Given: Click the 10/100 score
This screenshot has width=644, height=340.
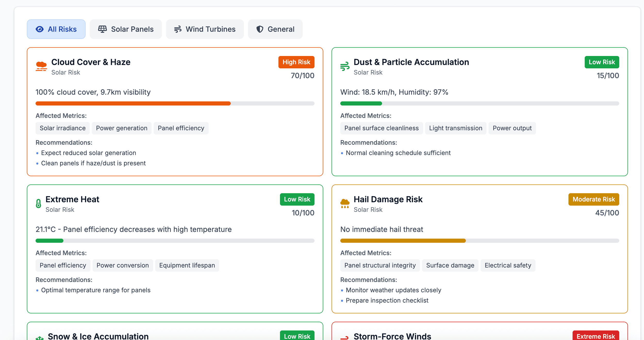Looking at the screenshot, I should click(x=303, y=213).
